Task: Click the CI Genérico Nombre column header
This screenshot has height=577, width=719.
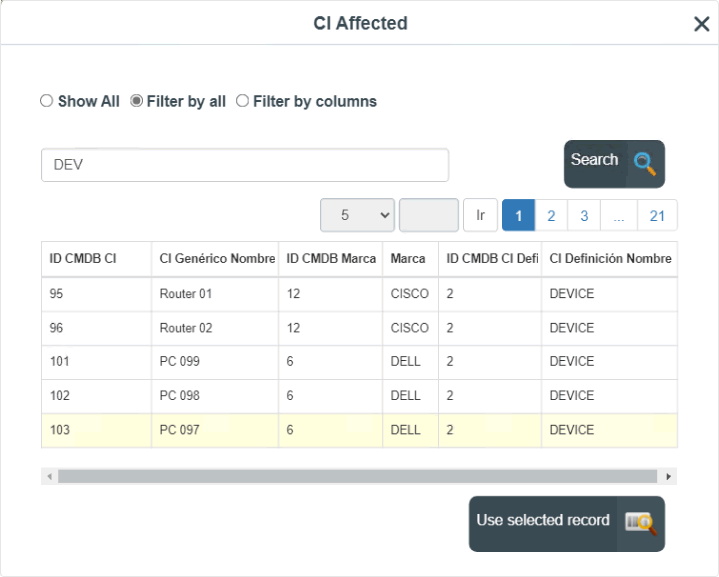Action: pyautogui.click(x=217, y=259)
